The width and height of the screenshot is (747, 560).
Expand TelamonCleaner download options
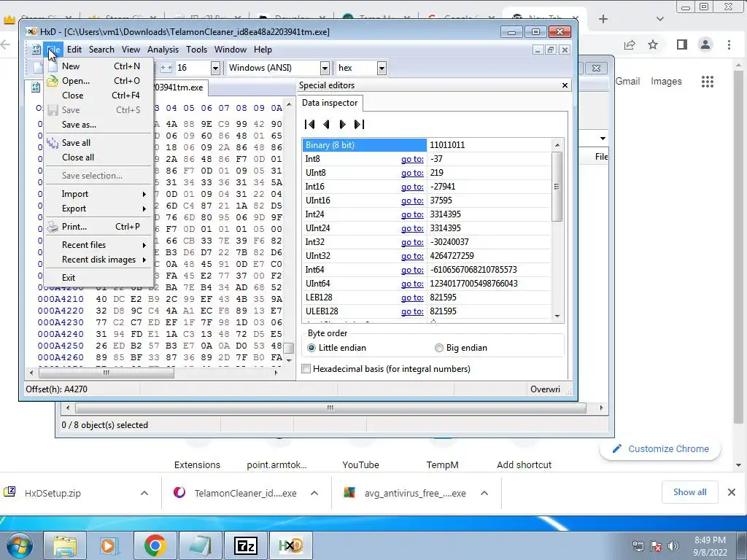click(x=314, y=494)
